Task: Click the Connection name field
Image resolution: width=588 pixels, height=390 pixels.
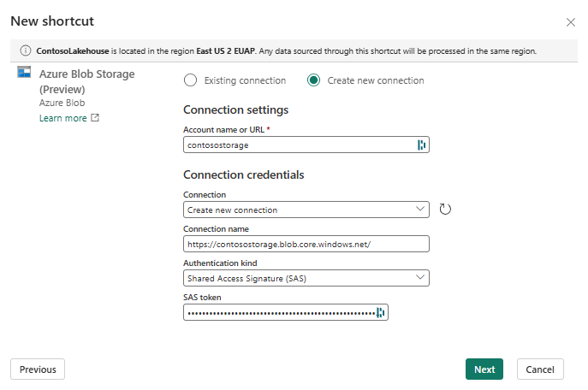Action: (x=306, y=244)
